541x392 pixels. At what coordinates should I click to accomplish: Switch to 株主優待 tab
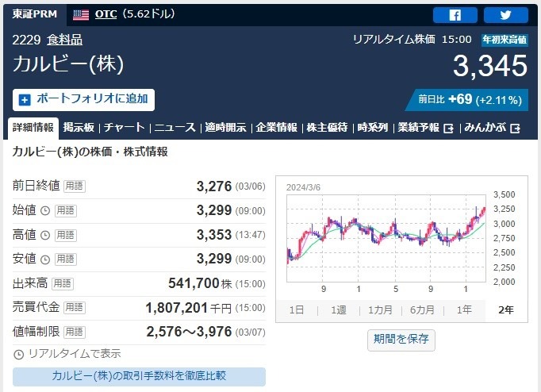click(327, 128)
